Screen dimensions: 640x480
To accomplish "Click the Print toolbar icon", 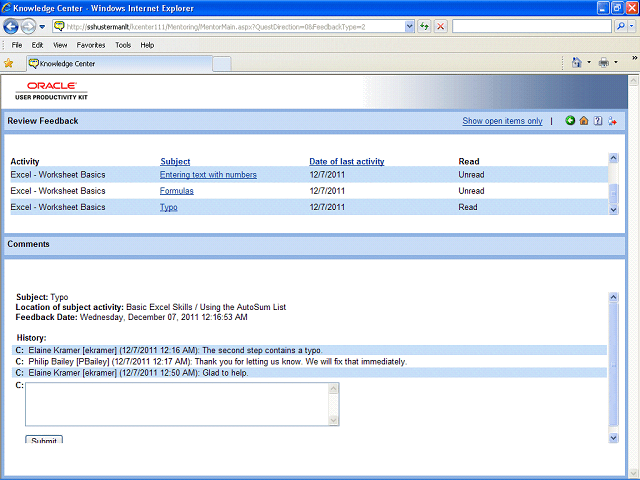I will pyautogui.click(x=604, y=62).
